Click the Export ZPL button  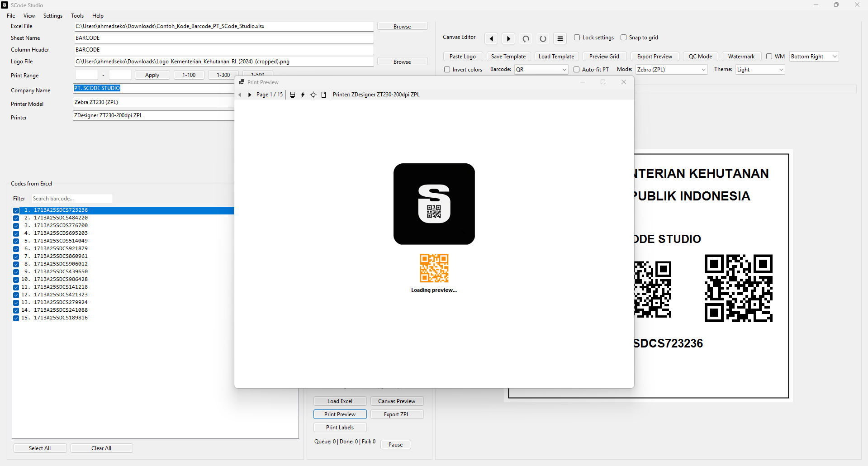pyautogui.click(x=397, y=414)
